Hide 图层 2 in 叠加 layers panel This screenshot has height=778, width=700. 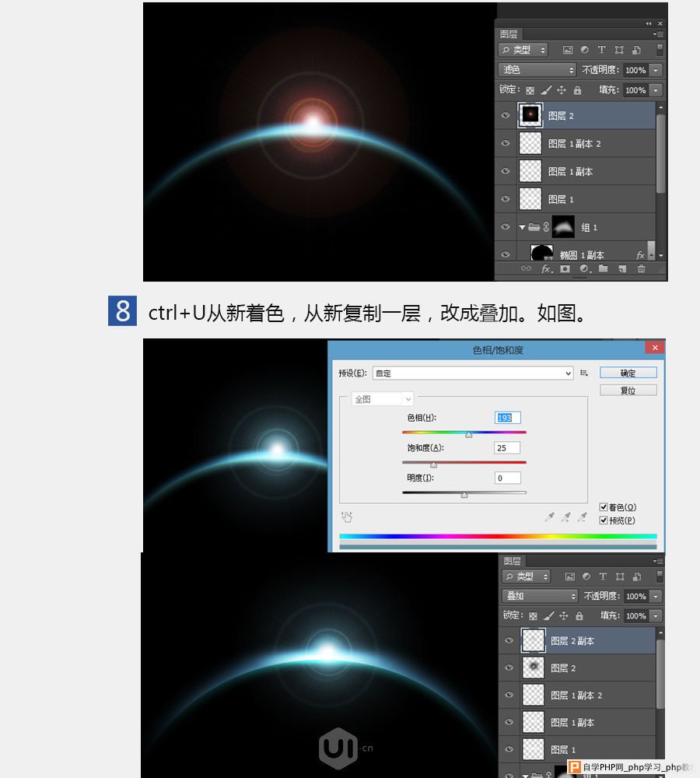coord(509,668)
